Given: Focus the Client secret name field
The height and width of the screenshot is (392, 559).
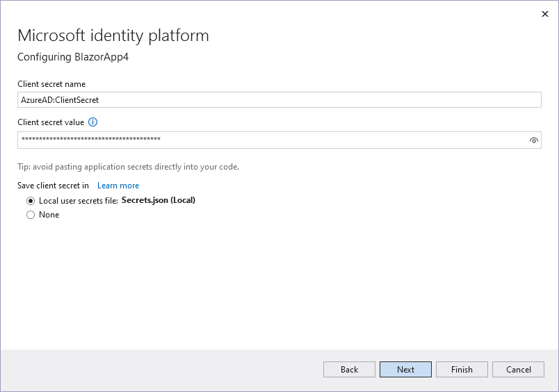Looking at the screenshot, I should 279,100.
